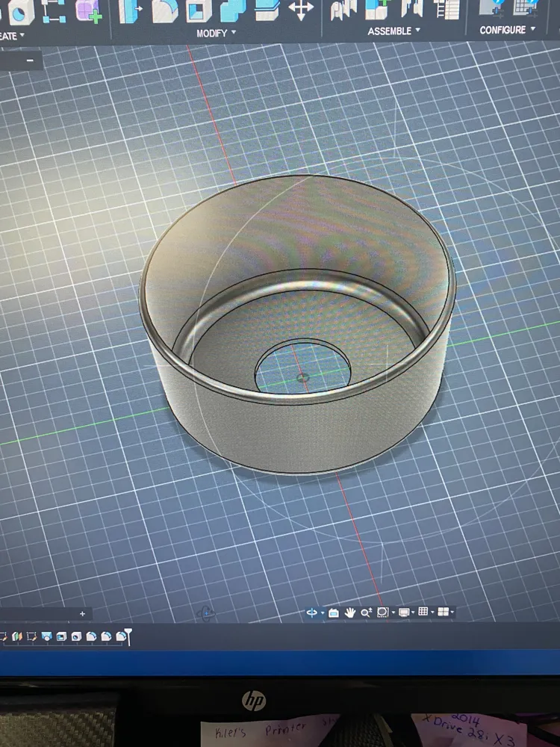Select the origin point at model center
Image resolution: width=560 pixels, height=747 pixels.
pyautogui.click(x=302, y=378)
